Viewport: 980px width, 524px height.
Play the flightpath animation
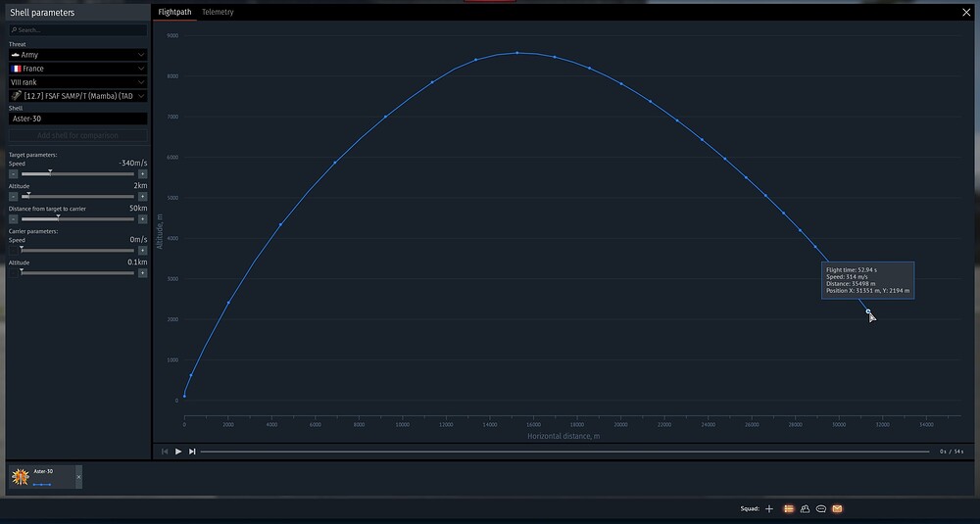click(x=178, y=452)
